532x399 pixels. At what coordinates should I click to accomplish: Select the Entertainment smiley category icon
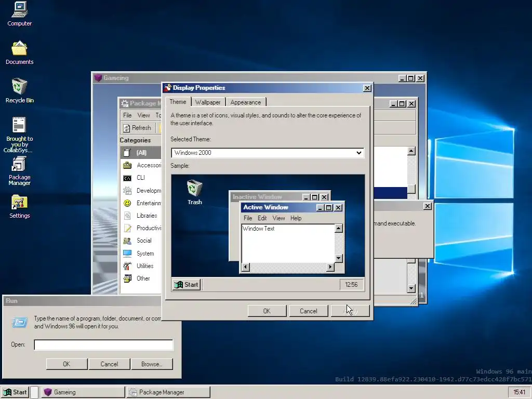(127, 203)
